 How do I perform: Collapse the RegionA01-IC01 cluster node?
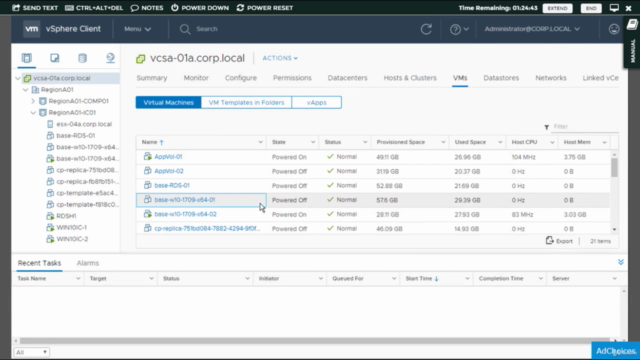33,112
